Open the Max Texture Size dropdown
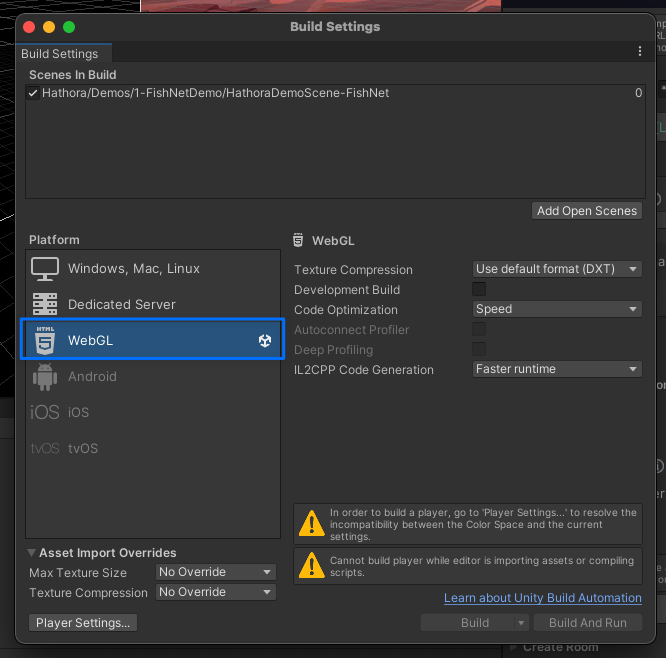 point(216,572)
